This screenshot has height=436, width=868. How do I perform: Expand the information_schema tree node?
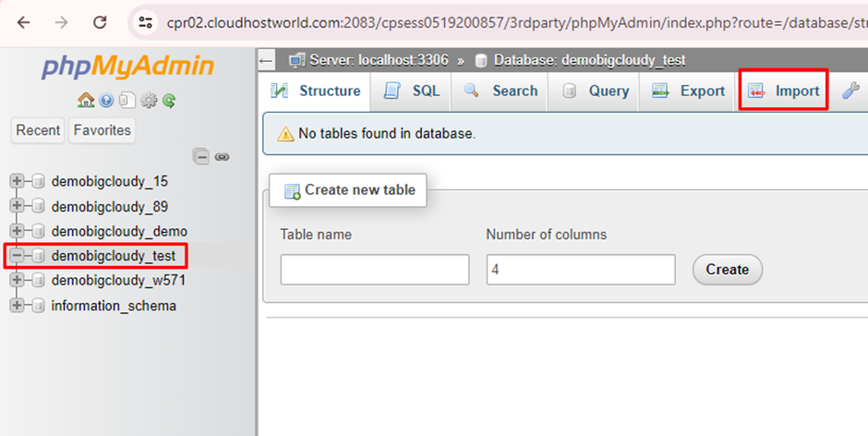17,306
